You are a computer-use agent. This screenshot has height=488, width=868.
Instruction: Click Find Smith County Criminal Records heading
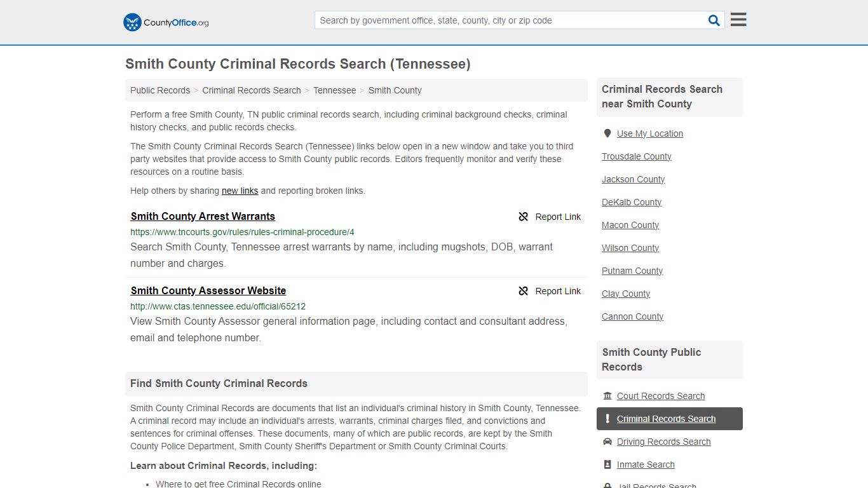click(219, 384)
